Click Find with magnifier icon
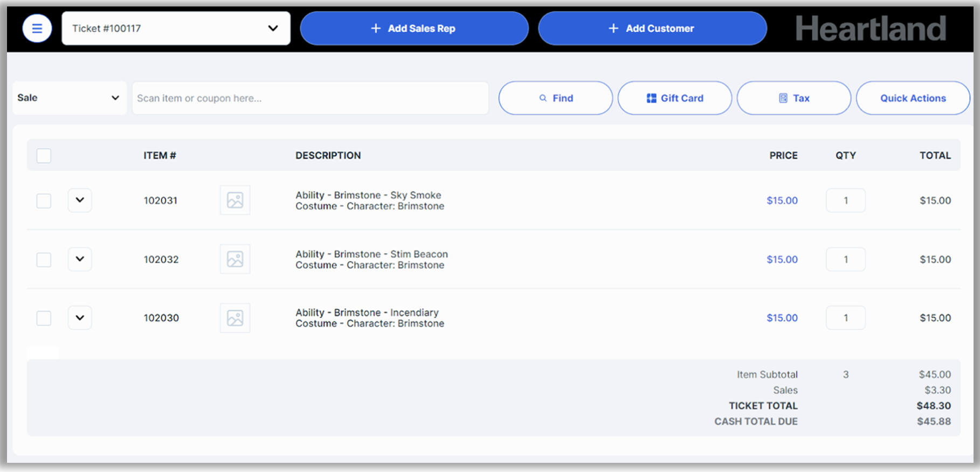The height and width of the screenshot is (472, 980). click(555, 98)
